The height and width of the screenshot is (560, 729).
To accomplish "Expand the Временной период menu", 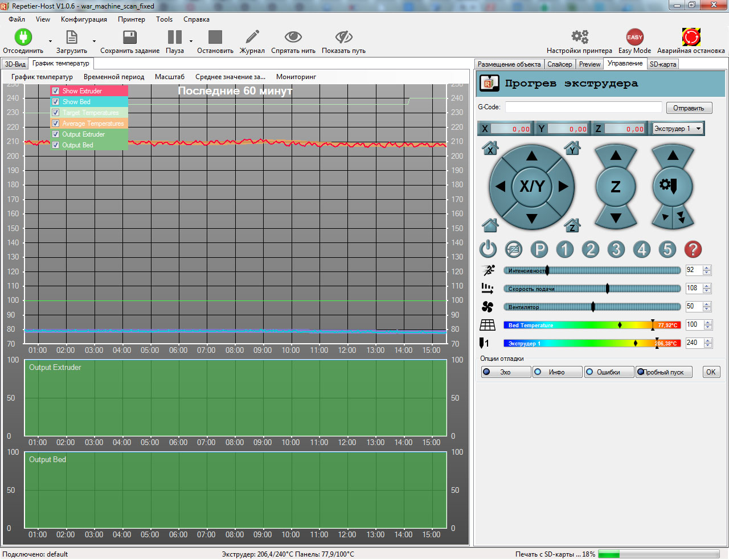I will pyautogui.click(x=114, y=77).
